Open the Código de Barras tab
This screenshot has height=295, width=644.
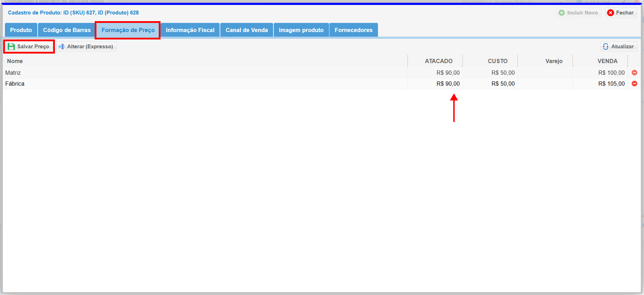[x=67, y=30]
